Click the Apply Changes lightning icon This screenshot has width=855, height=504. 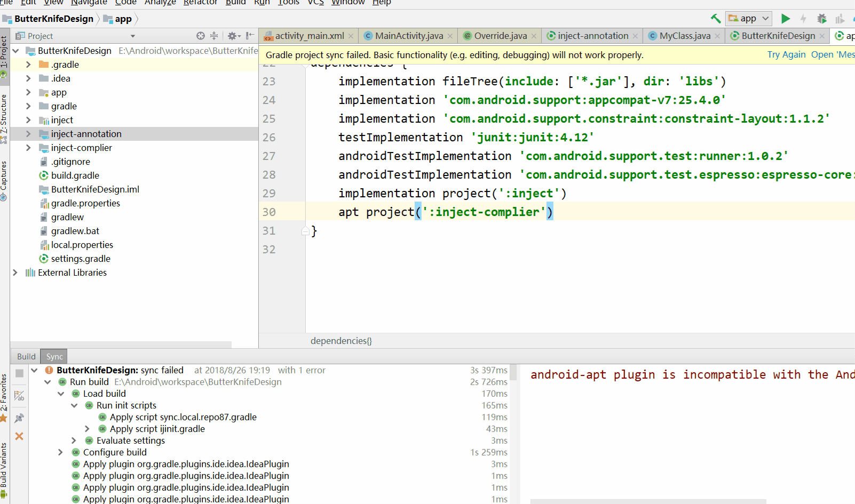point(803,19)
